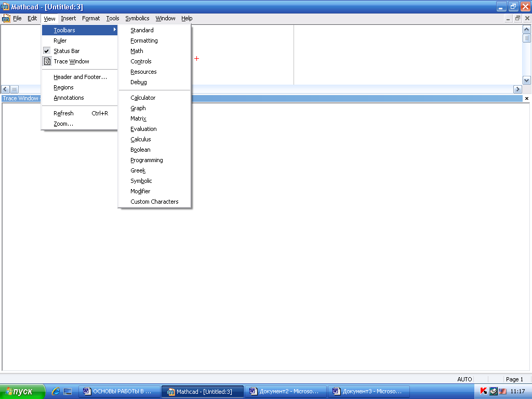The image size is (532, 399).
Task: Minimize the Untitled:3 document window
Action: [508, 18]
